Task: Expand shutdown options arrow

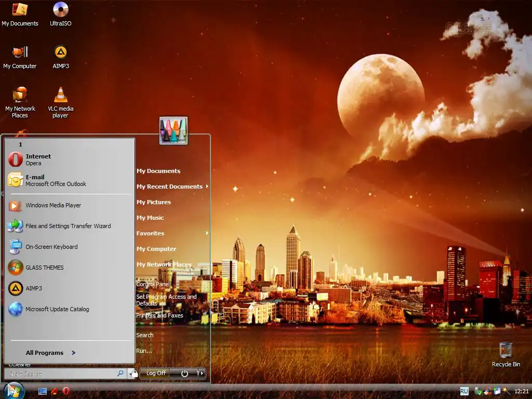Action: coord(202,373)
